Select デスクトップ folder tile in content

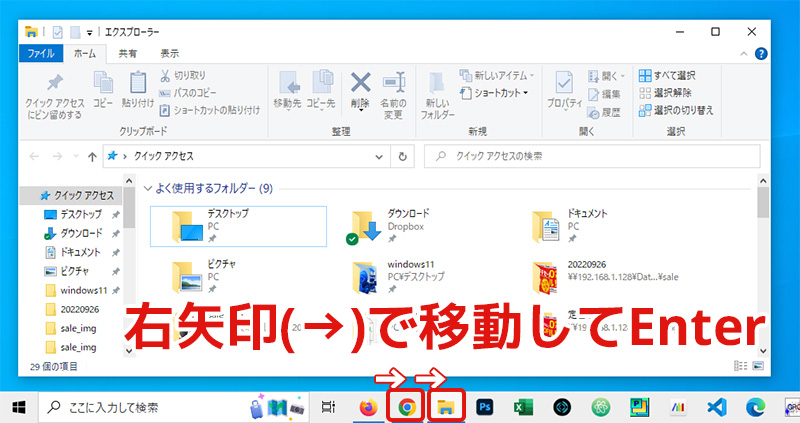(238, 226)
